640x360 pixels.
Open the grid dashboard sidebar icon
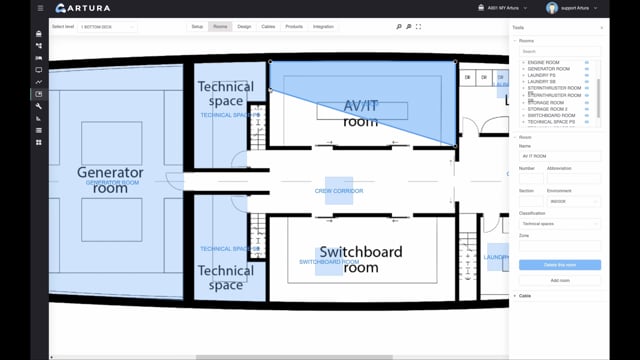pyautogui.click(x=39, y=142)
